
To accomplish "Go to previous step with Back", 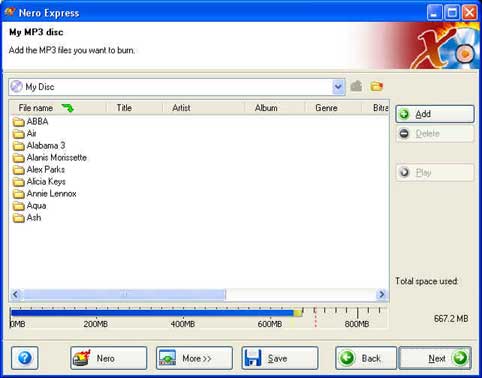I will coord(366,358).
